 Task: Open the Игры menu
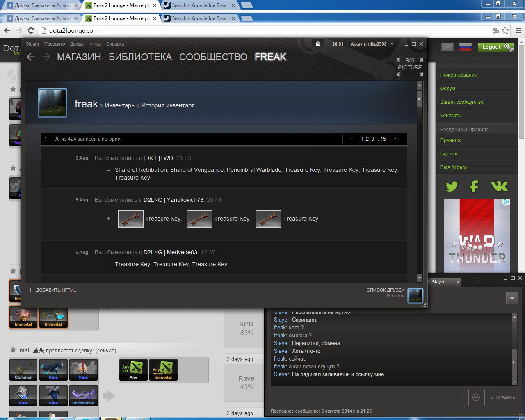point(96,44)
